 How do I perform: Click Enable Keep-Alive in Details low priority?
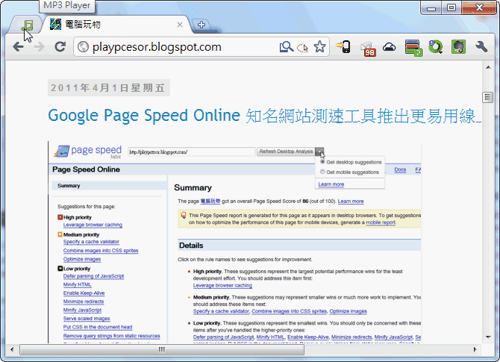[x=308, y=337]
